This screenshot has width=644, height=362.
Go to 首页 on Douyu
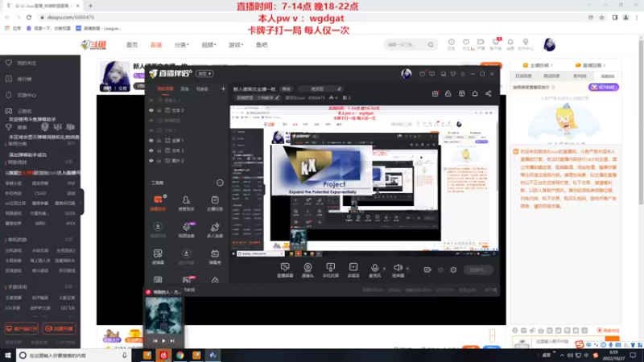[x=132, y=45]
